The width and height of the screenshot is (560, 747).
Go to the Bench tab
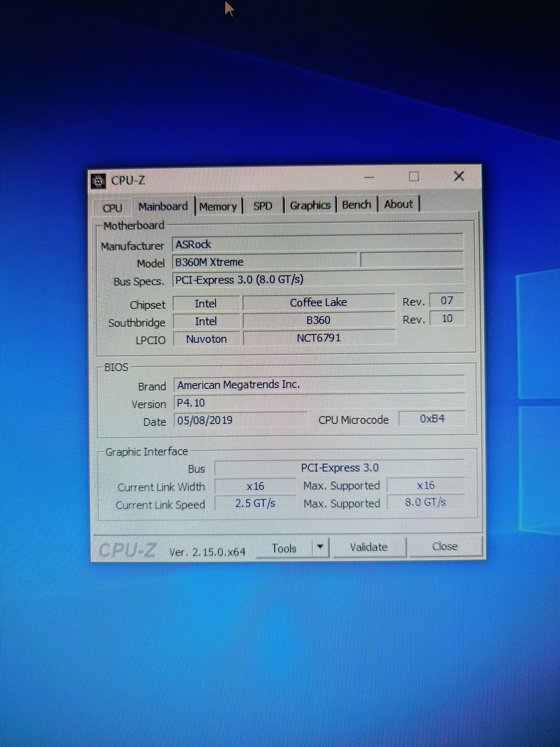(357, 205)
